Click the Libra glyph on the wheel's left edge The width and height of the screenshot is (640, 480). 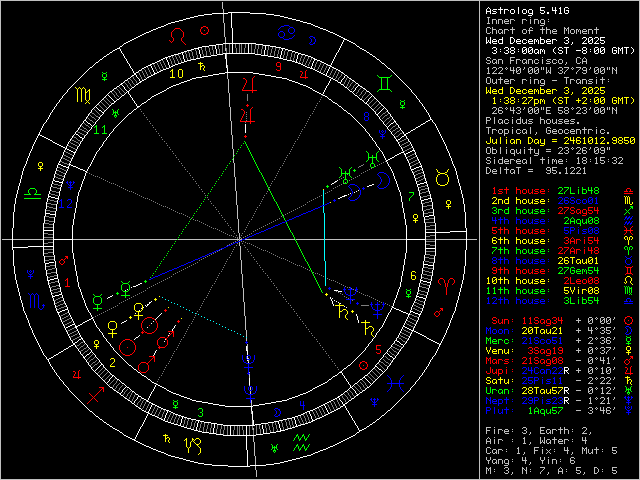32,190
